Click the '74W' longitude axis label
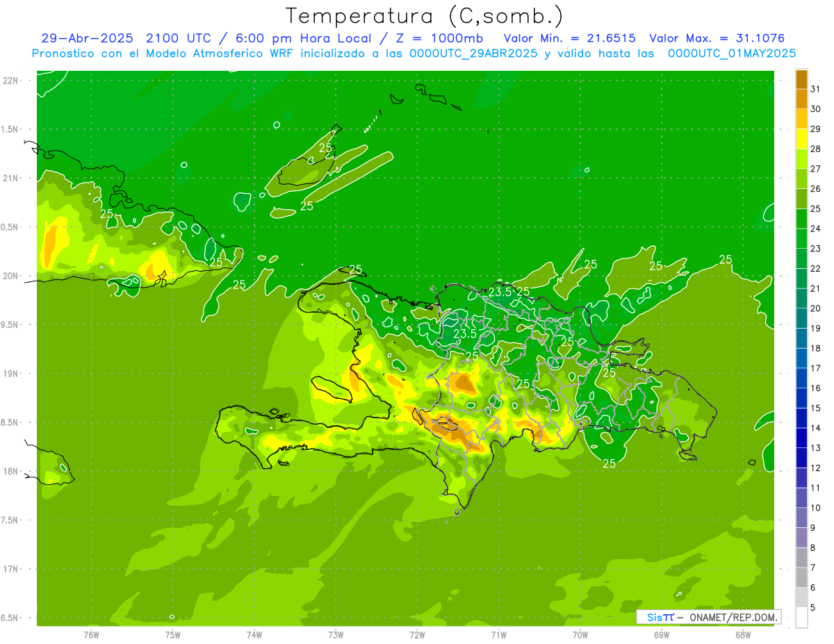 254,634
